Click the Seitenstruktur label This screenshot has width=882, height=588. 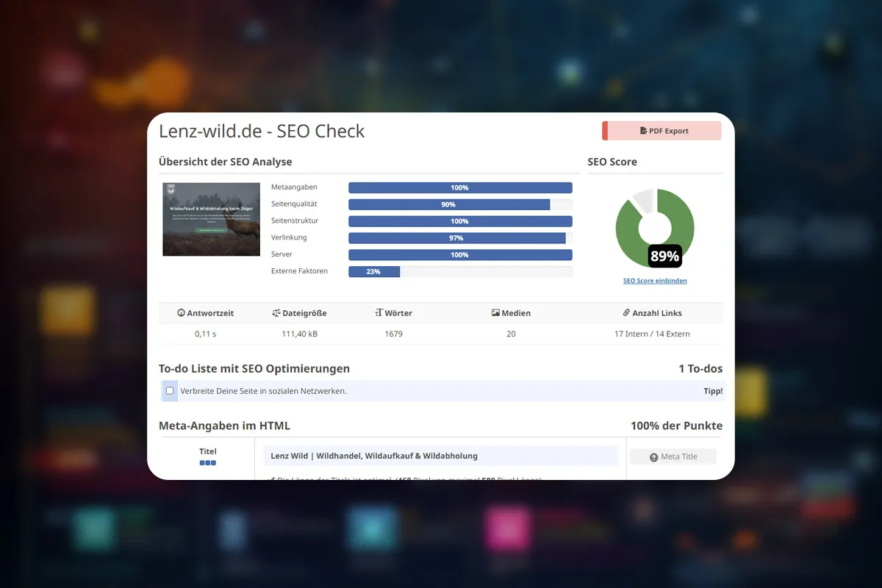click(x=295, y=220)
